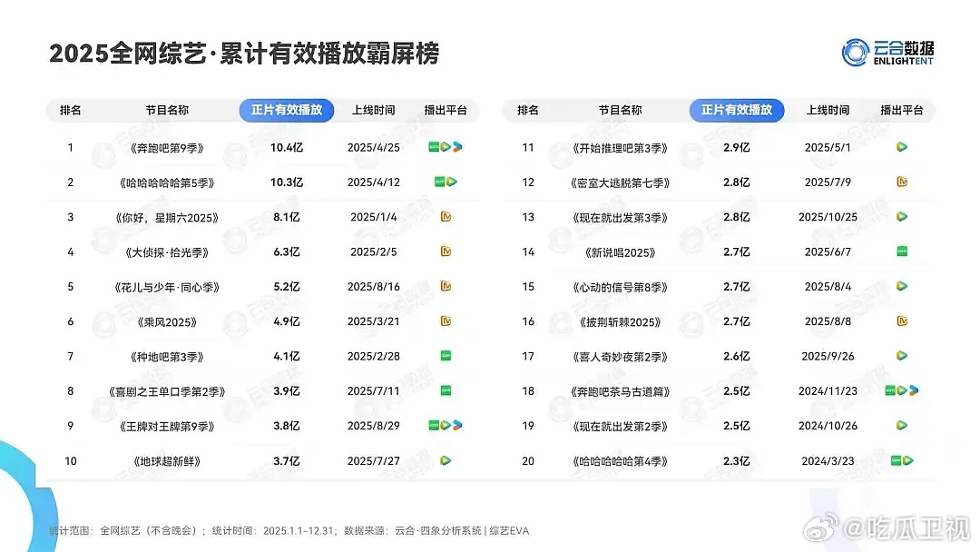The width and height of the screenshot is (980, 552).
Task: Click the iQiyi icon next to 《种地吧第3季》
Action: coord(446,357)
